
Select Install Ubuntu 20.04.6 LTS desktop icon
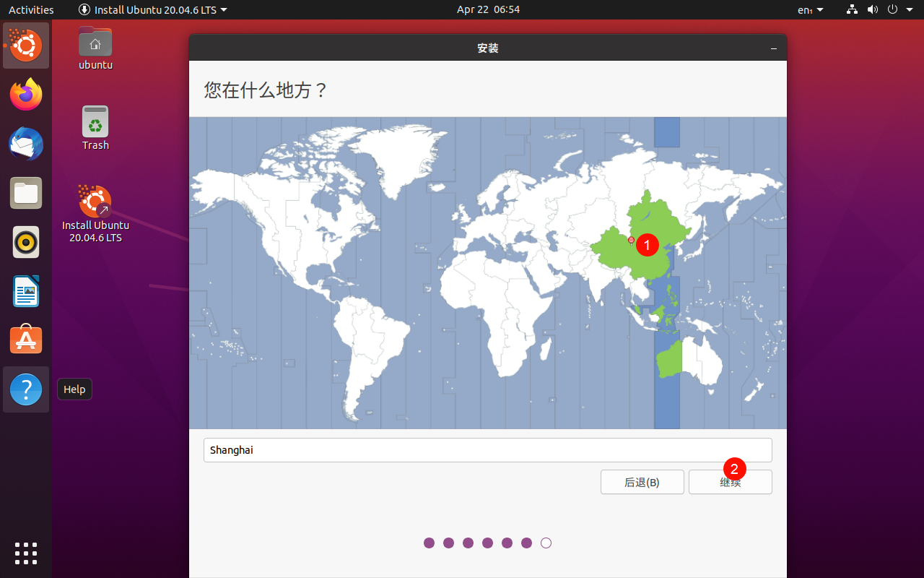[x=95, y=214]
